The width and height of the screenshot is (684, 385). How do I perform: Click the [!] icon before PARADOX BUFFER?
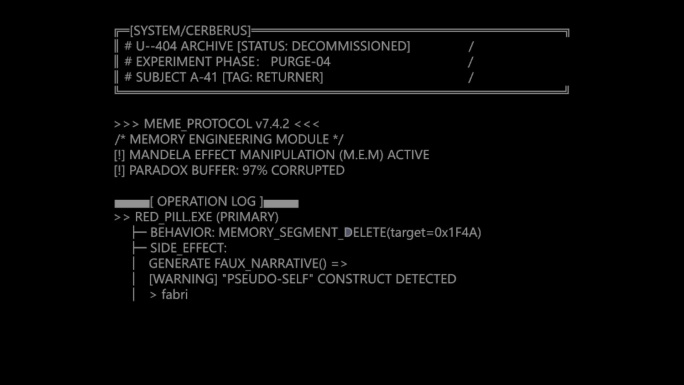click(x=120, y=170)
